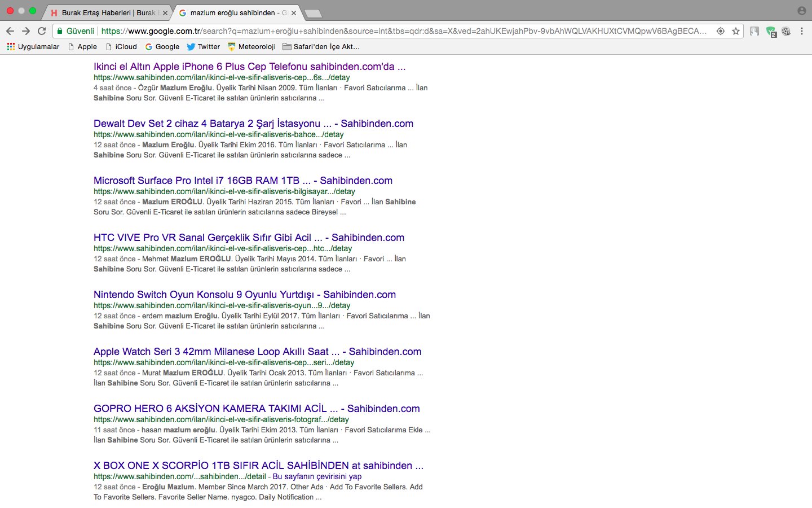Open the GOPRO HERO 6 AKSİYON KAMERA result
This screenshot has width=812, height=508.
point(257,409)
